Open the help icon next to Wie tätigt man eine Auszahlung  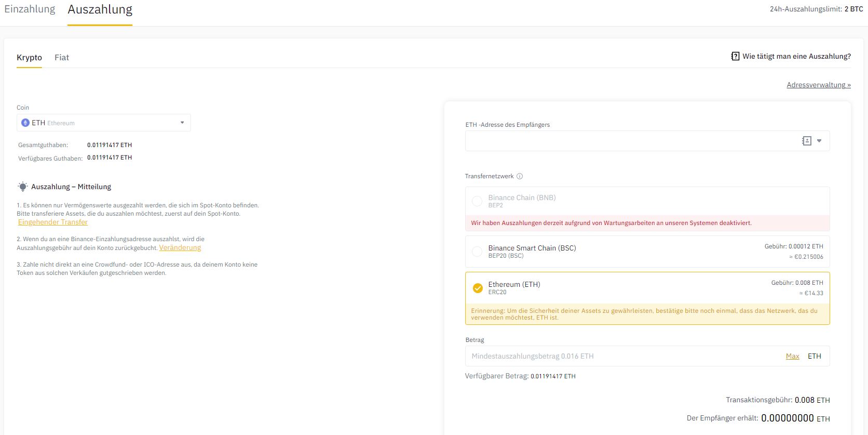[x=735, y=56]
